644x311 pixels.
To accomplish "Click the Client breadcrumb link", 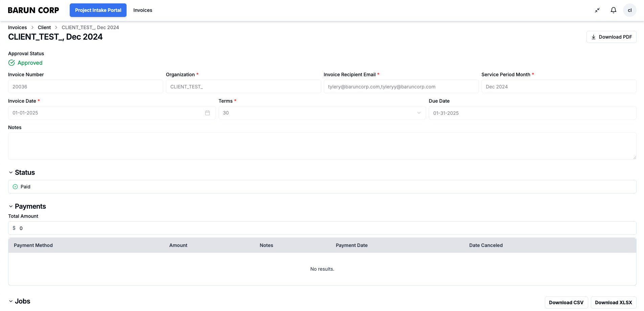I will 44,27.
